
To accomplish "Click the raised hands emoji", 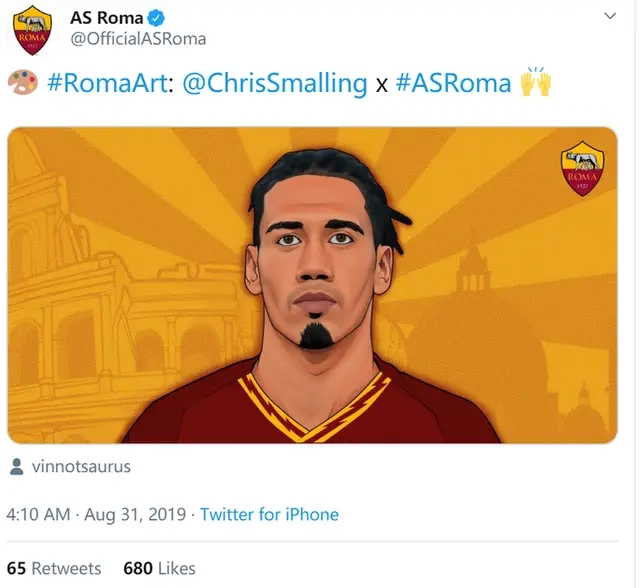I will click(536, 82).
